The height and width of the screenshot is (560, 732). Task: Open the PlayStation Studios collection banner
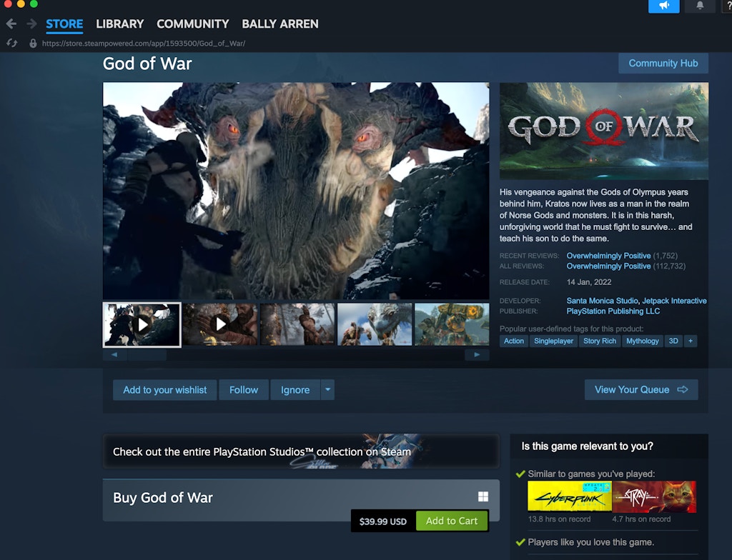coord(301,451)
